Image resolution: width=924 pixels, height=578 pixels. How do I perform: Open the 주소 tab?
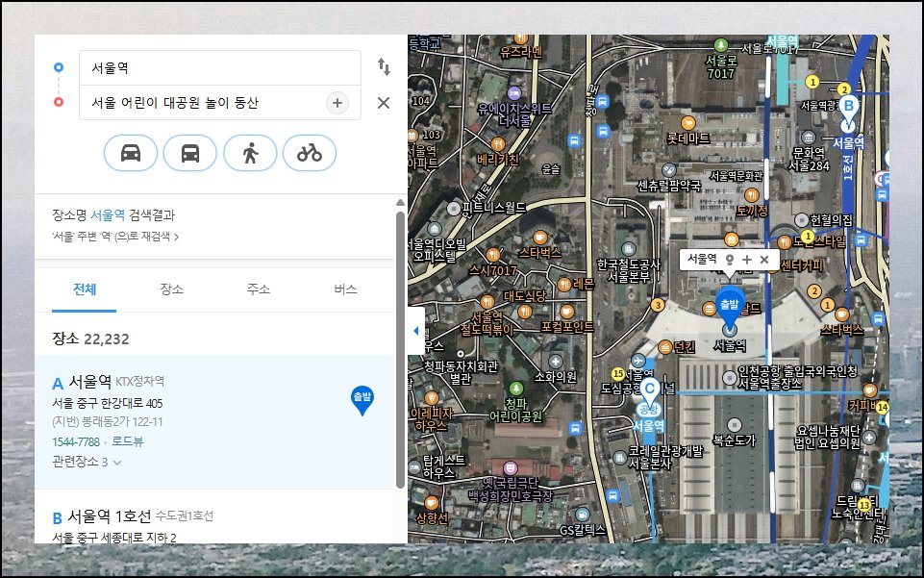(x=258, y=289)
